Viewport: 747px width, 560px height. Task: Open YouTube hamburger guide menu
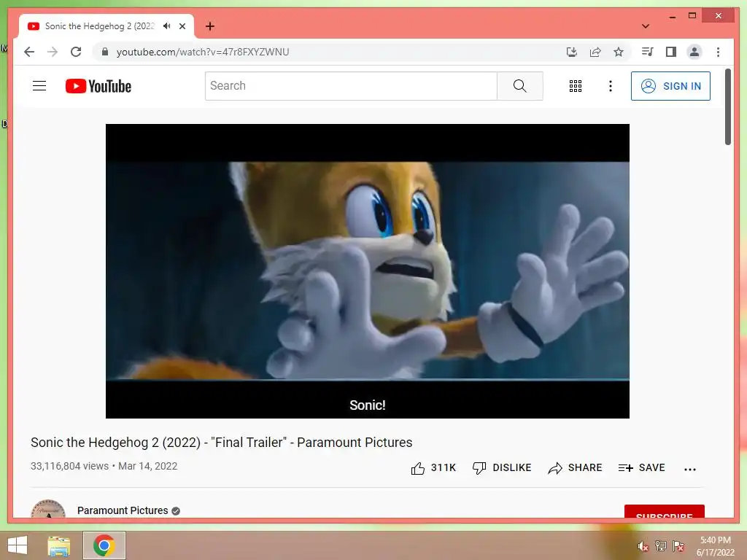39,86
